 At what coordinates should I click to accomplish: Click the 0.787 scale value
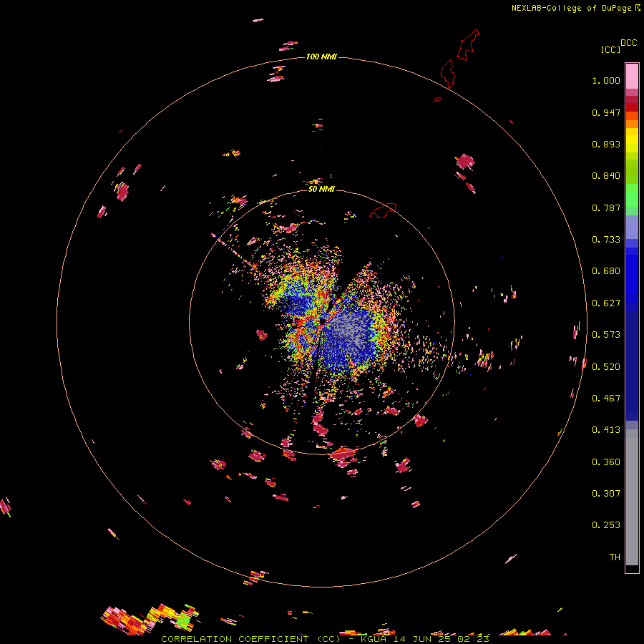coord(606,208)
